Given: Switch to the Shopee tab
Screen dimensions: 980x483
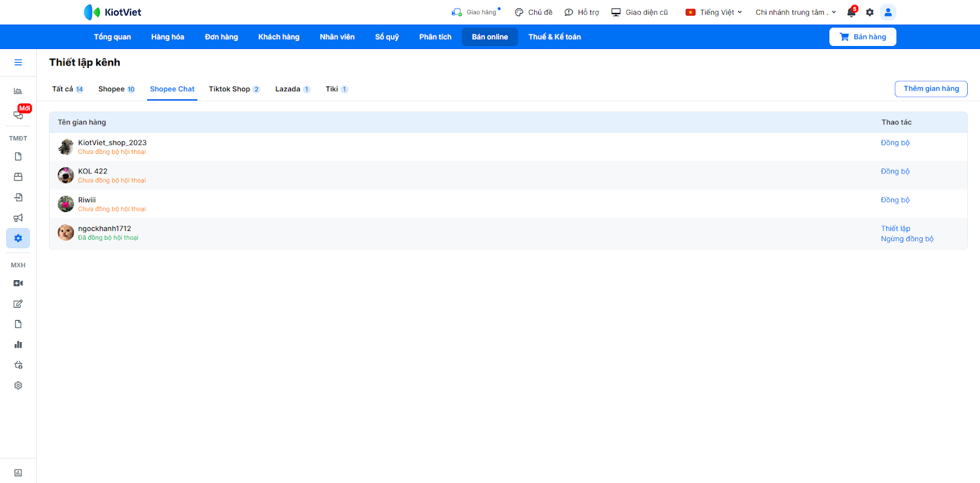Looking at the screenshot, I should click(x=116, y=89).
